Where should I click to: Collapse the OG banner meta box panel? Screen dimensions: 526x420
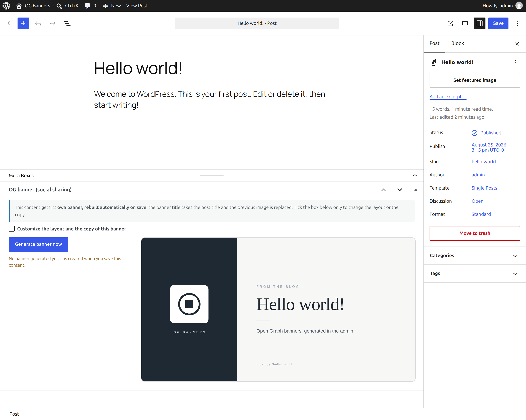coord(416,190)
